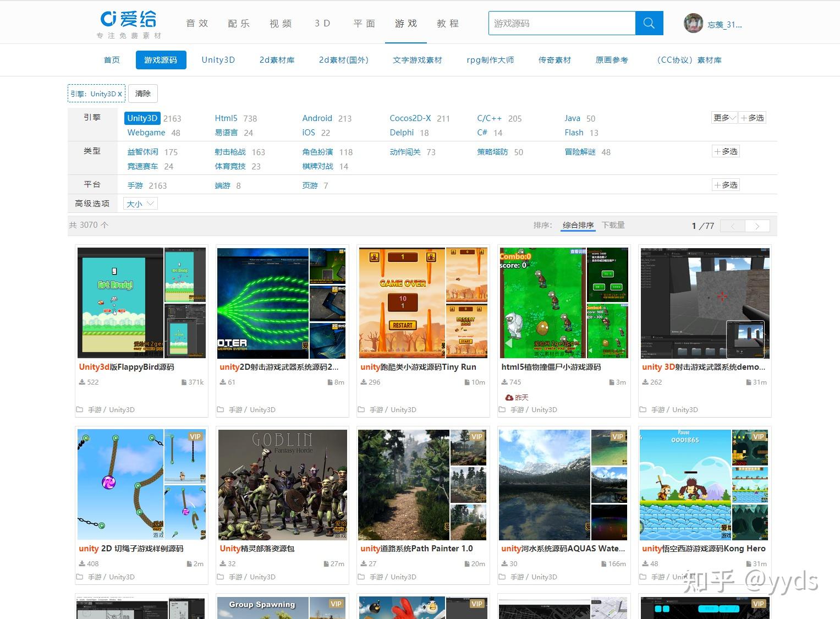Open the GOBLIN Fantasy Horde thumbnail
The width and height of the screenshot is (840, 619).
282,484
